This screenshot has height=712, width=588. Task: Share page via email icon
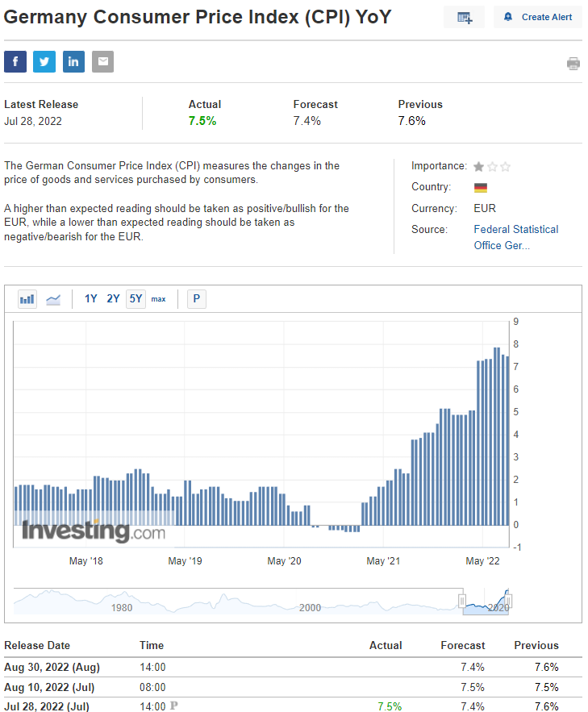[x=103, y=61]
